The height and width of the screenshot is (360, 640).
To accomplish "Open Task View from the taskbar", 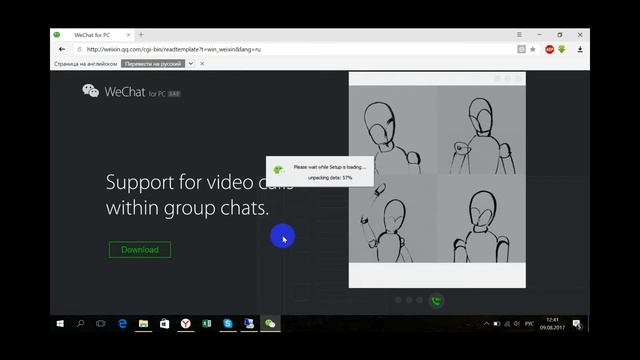I will click(x=100, y=324).
